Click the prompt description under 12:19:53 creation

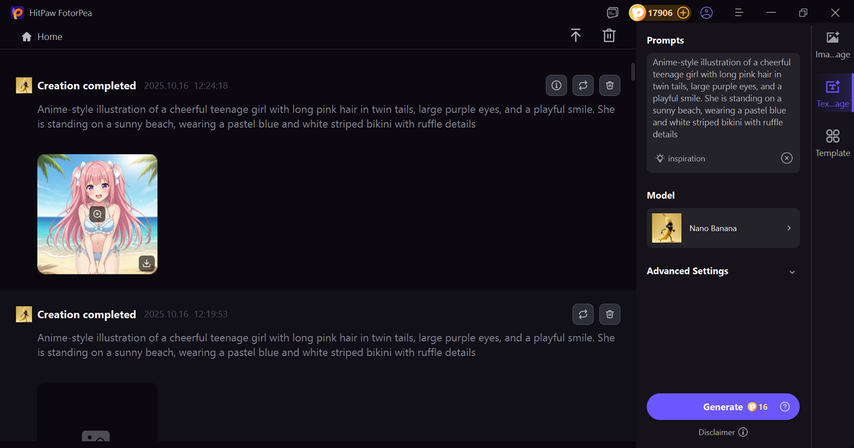(326, 345)
